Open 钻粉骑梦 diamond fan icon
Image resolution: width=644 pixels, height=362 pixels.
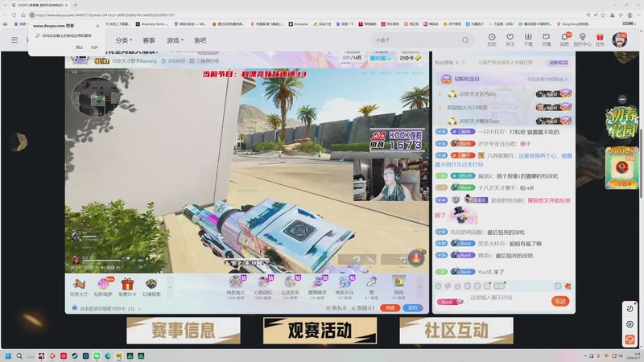pyautogui.click(x=103, y=287)
